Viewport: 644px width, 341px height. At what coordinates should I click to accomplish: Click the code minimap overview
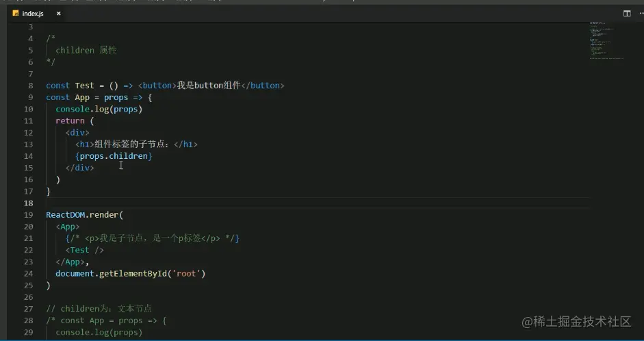point(607,41)
